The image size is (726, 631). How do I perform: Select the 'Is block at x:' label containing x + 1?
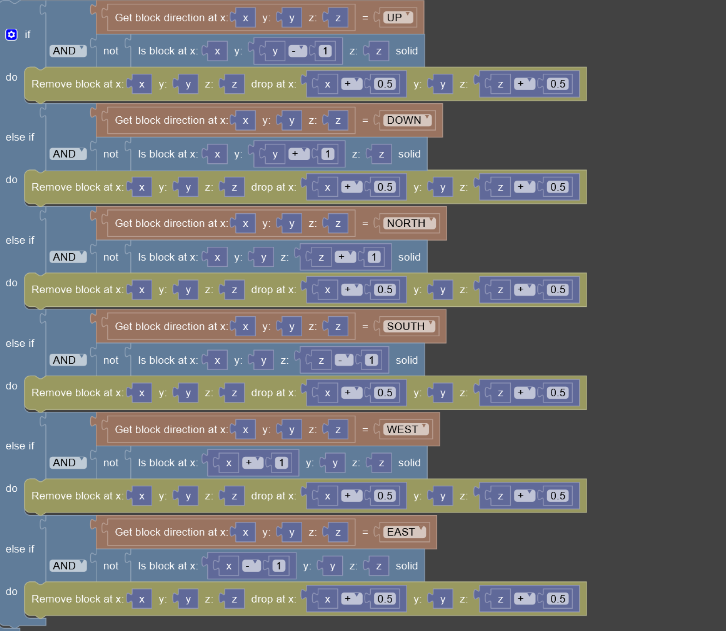coord(168,463)
